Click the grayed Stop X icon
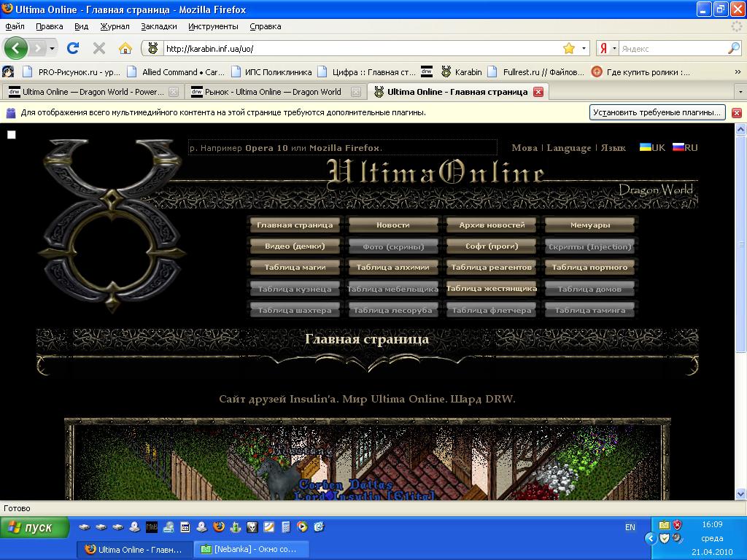This screenshot has height=560, width=747. point(99,48)
